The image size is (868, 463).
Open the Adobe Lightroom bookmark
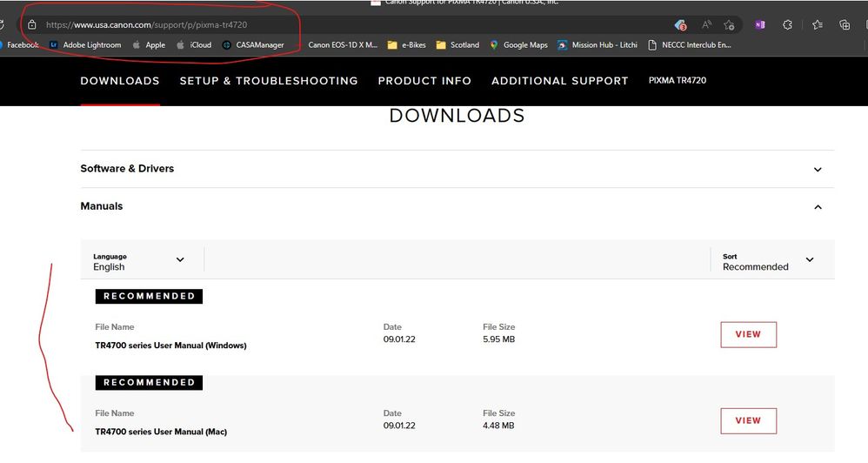[85, 45]
